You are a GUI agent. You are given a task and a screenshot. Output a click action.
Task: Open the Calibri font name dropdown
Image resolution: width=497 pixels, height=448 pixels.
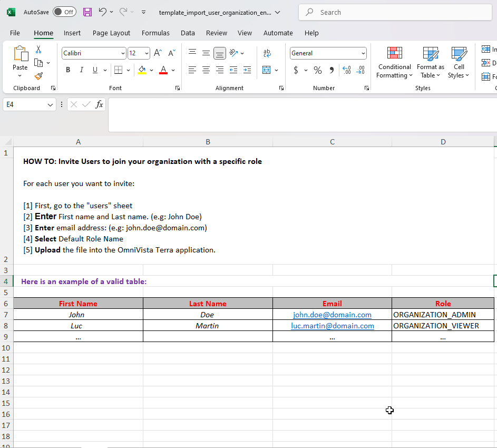123,53
